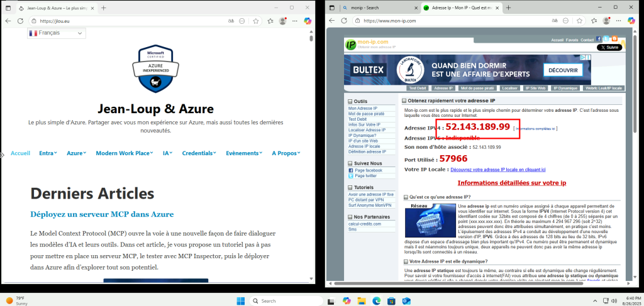Open File Explorer from the taskbar

(361, 301)
